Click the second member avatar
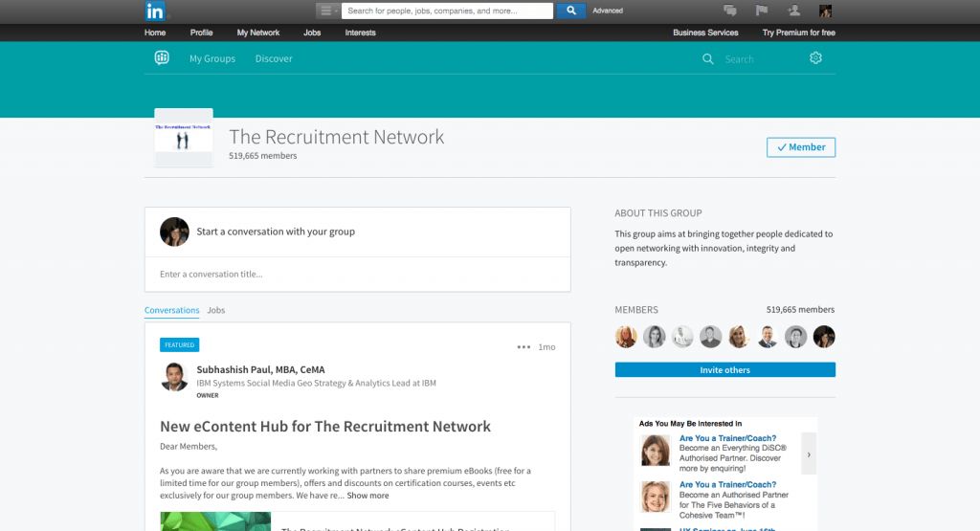Image resolution: width=980 pixels, height=531 pixels. (655, 337)
